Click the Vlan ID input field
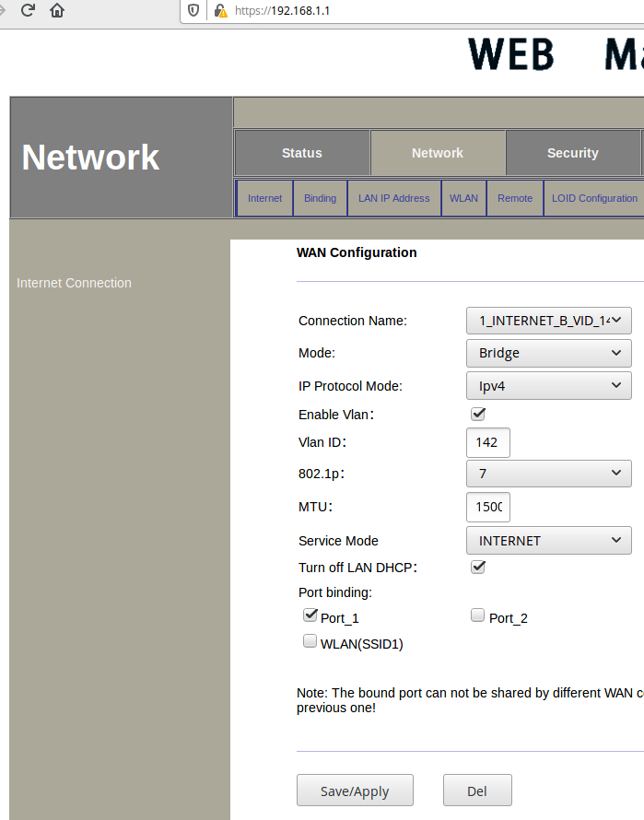Viewport: 644px width, 820px height. pyautogui.click(x=488, y=442)
